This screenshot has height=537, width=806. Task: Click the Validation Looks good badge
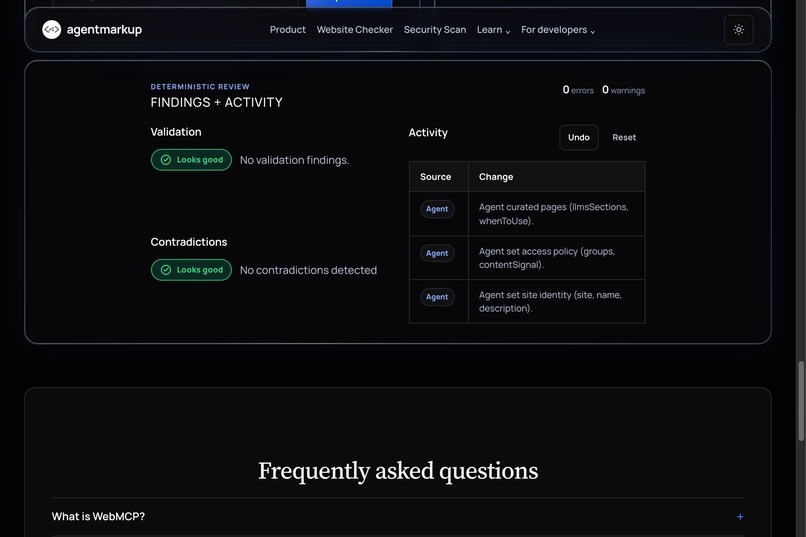(191, 160)
